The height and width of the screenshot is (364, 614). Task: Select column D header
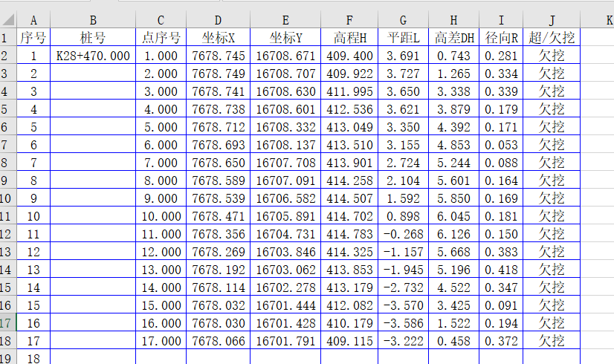(x=218, y=21)
